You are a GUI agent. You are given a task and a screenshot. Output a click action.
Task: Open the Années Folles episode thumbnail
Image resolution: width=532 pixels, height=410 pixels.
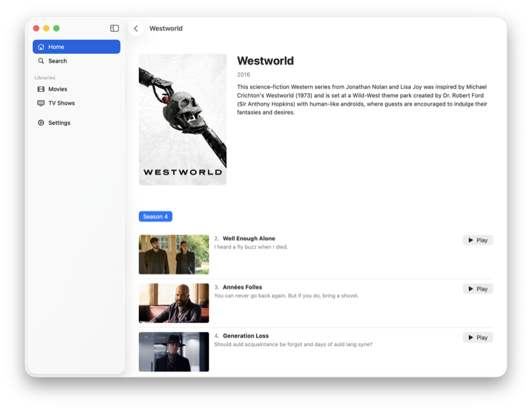[174, 303]
